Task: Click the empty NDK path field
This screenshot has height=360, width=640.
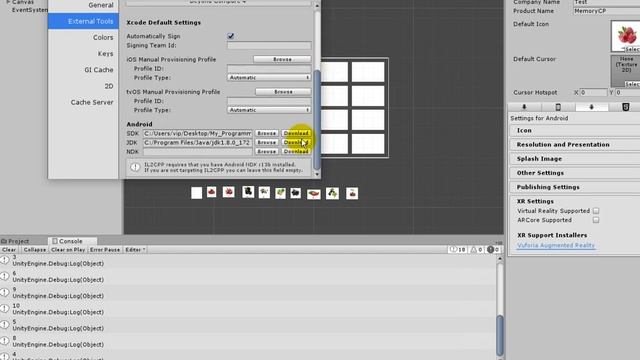Action: click(198, 151)
